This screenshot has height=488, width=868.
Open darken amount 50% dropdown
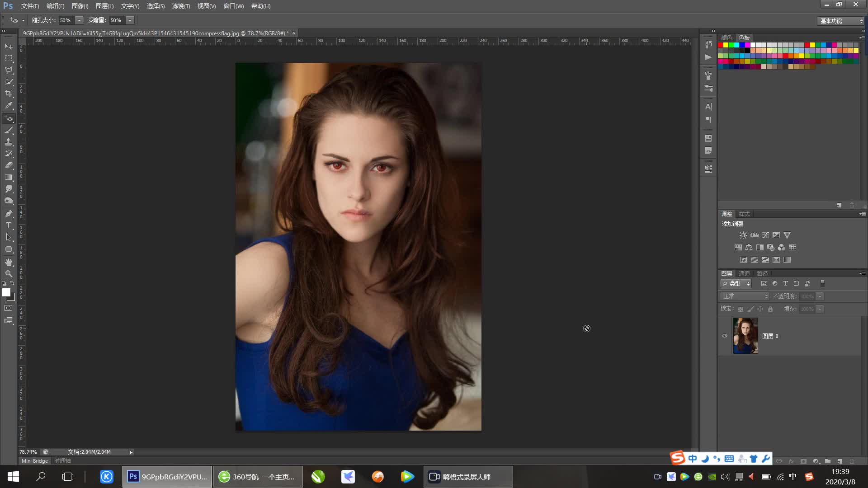tap(130, 20)
